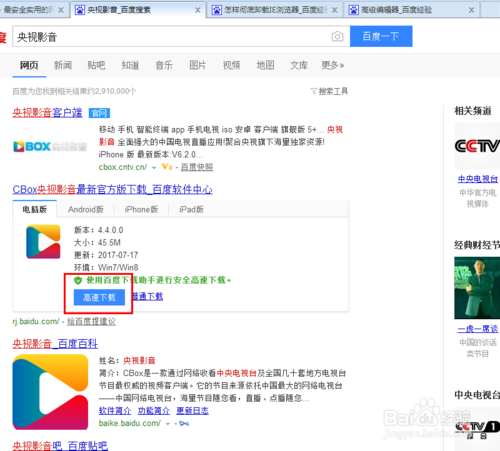Select the 新闻 search category
Screen dimensions: 500x451
(x=63, y=65)
